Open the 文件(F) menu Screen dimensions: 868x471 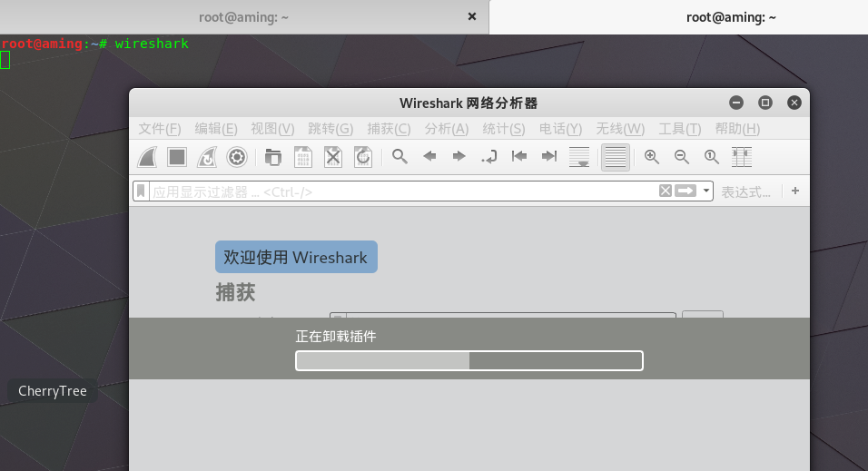click(x=160, y=129)
